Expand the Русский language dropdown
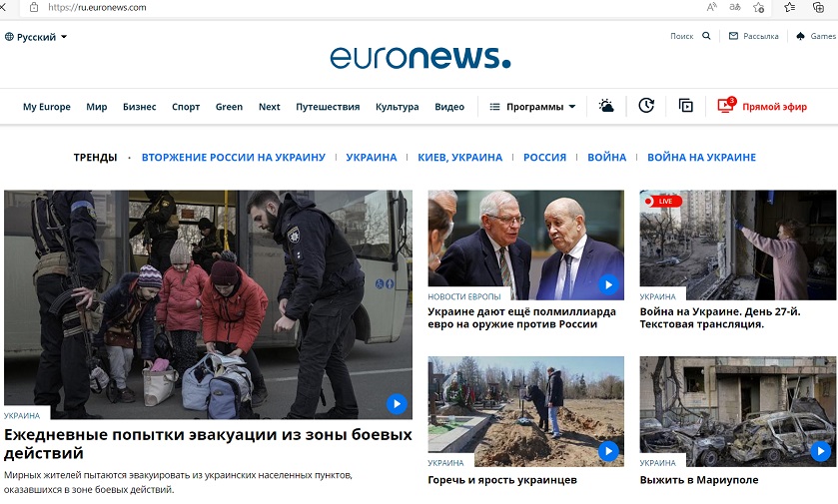 (36, 37)
